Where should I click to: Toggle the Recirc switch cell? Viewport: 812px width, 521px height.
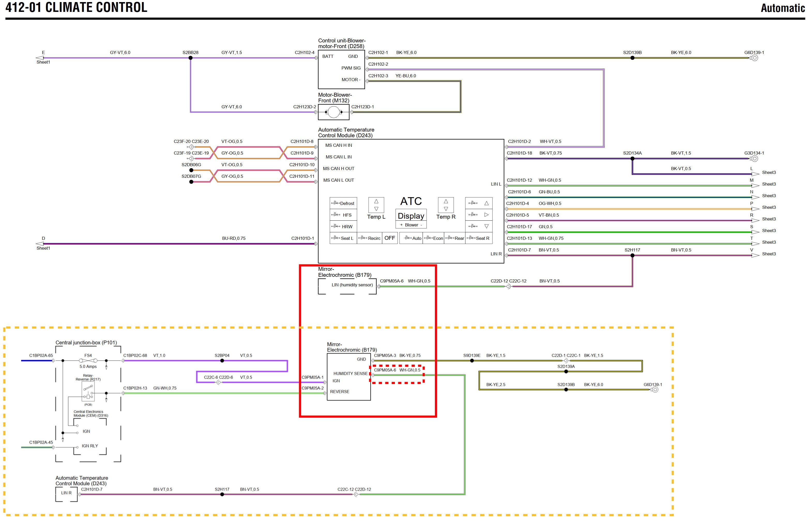(370, 238)
